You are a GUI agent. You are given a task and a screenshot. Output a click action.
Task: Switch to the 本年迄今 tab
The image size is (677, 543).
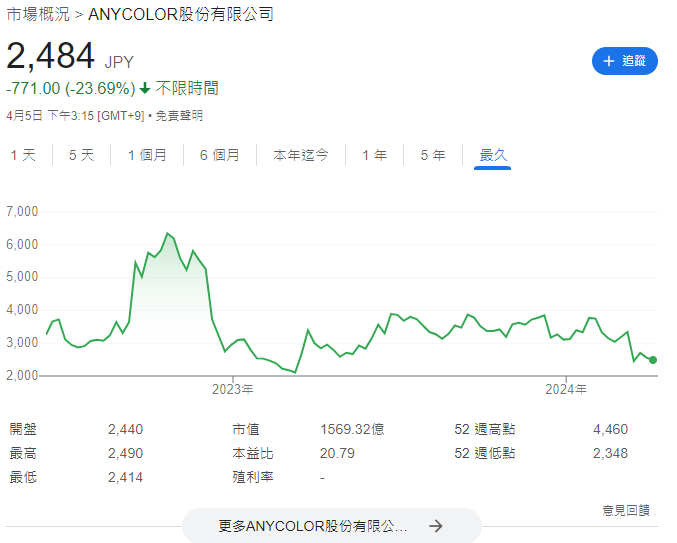pos(301,155)
